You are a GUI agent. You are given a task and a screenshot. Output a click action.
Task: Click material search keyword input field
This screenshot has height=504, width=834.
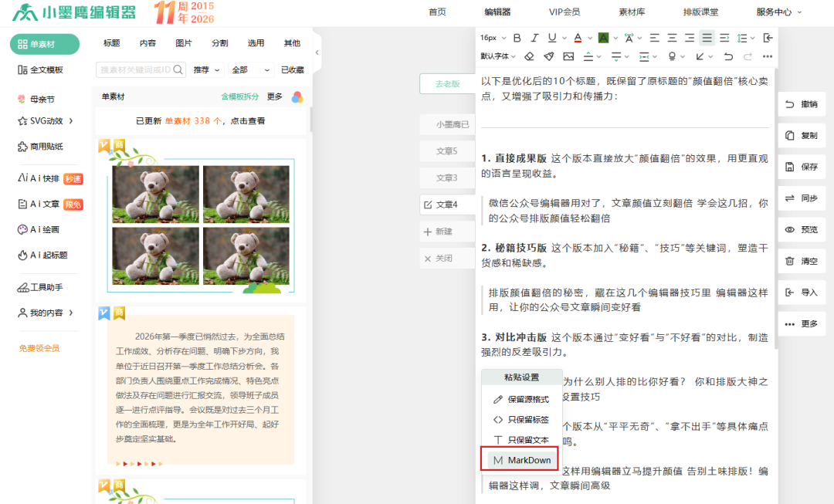pyautogui.click(x=141, y=69)
